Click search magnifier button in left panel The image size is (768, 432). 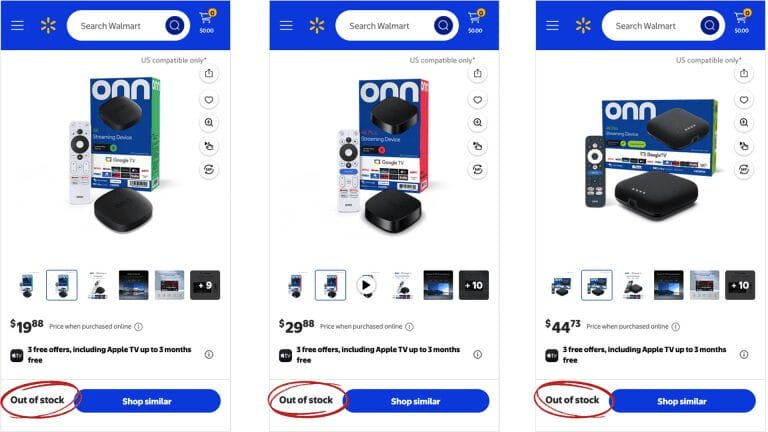(x=175, y=25)
